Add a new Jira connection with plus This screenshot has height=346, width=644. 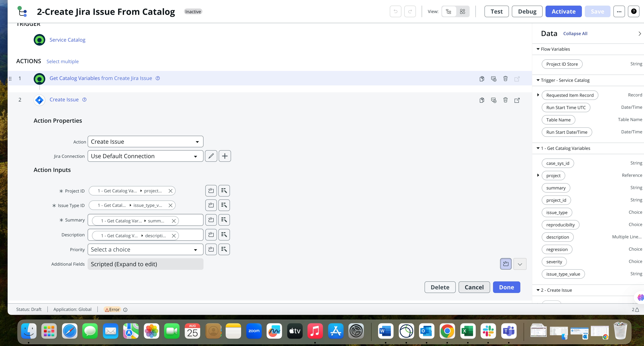click(225, 156)
